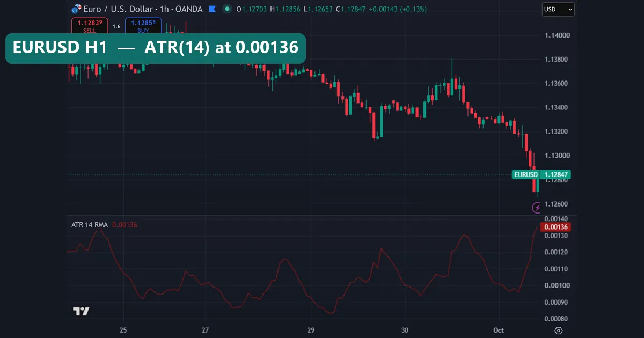This screenshot has width=644, height=338.
Task: Click the 0.00080 ATR axis label
Action: tap(557, 319)
